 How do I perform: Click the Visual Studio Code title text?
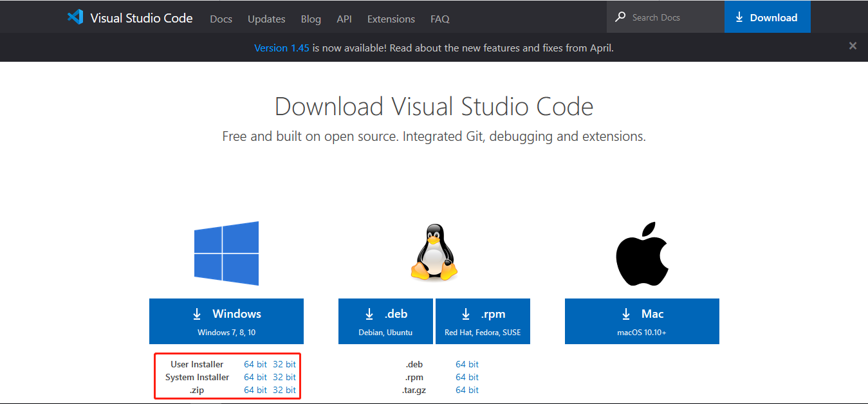[142, 18]
